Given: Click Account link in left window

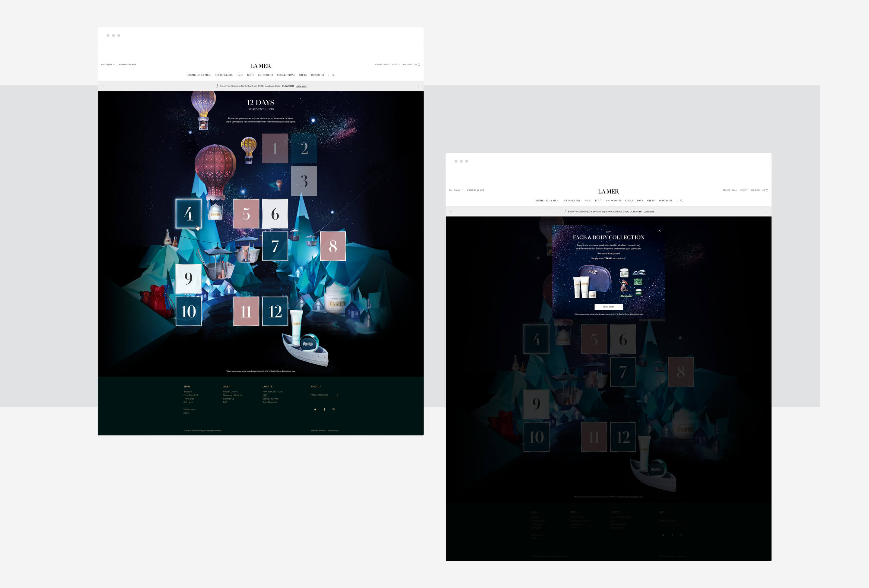Looking at the screenshot, I should 407,65.
